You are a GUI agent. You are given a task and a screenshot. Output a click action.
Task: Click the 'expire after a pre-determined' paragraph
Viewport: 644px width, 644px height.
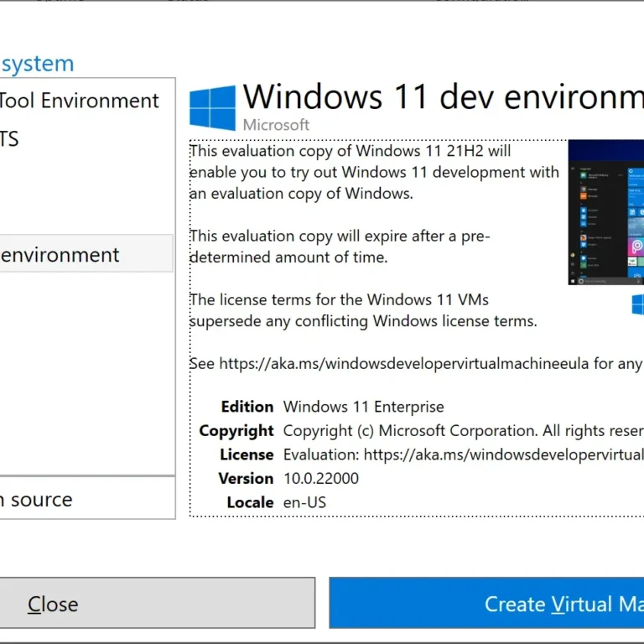point(340,247)
